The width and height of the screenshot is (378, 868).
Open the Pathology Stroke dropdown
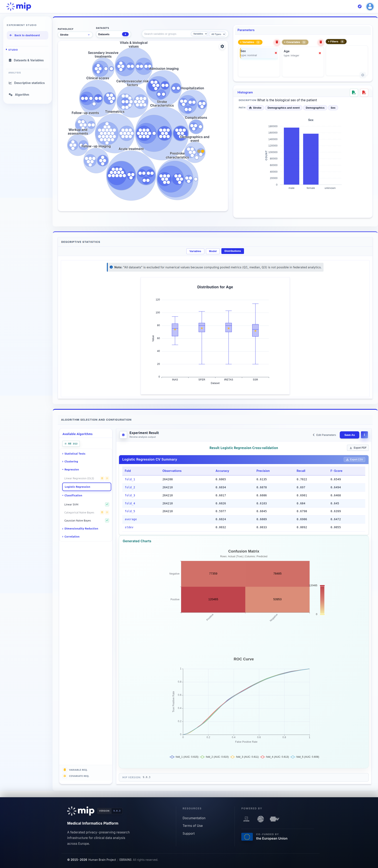click(75, 35)
